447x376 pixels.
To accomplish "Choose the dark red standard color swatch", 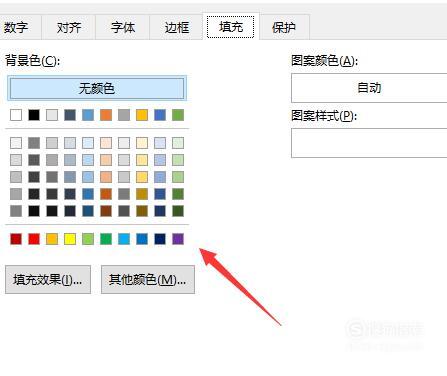I will (x=16, y=239).
